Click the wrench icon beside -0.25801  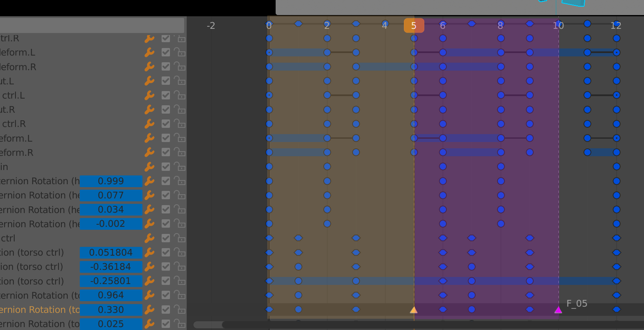point(149,281)
